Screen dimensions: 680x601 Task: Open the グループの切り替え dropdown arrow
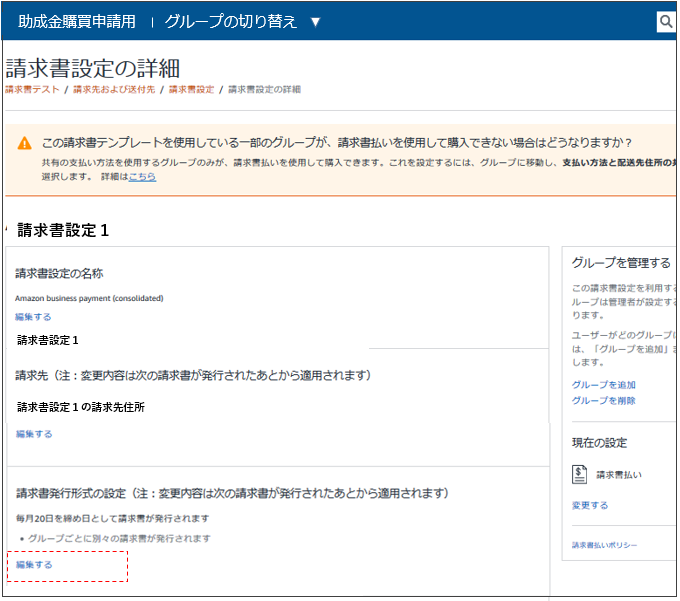point(316,22)
